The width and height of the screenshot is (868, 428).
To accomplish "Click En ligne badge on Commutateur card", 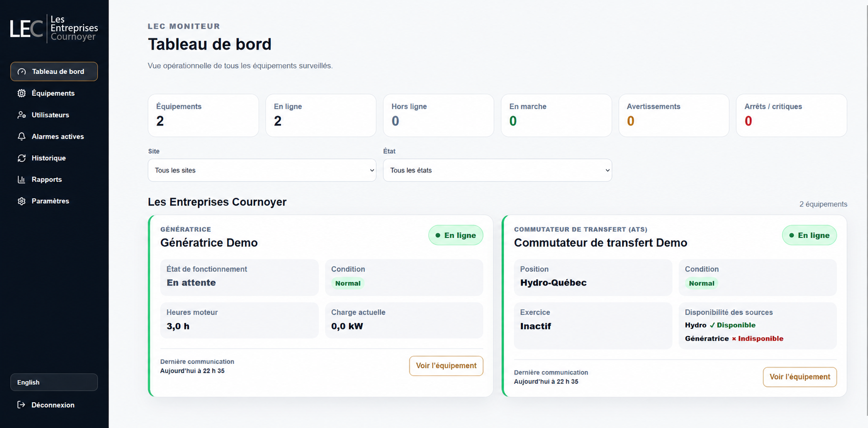I will pyautogui.click(x=810, y=235).
